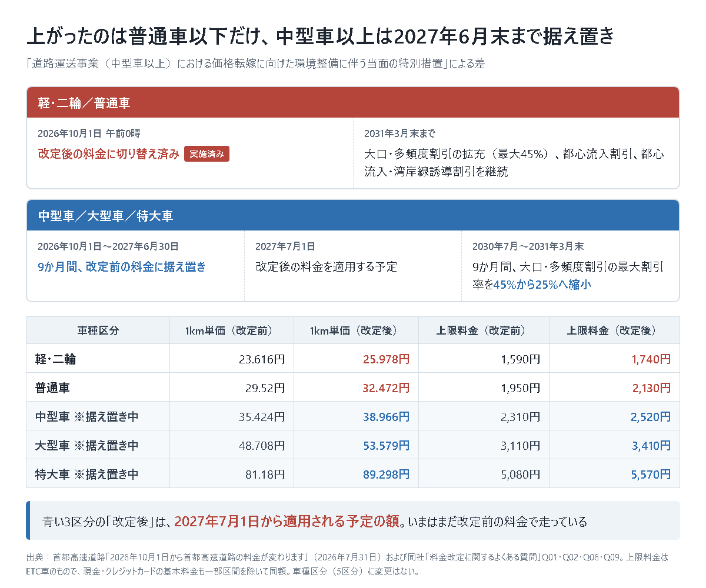This screenshot has width=706, height=588.
Task: Click the blue text 45%から25%へ縮小
Action: 542,285
